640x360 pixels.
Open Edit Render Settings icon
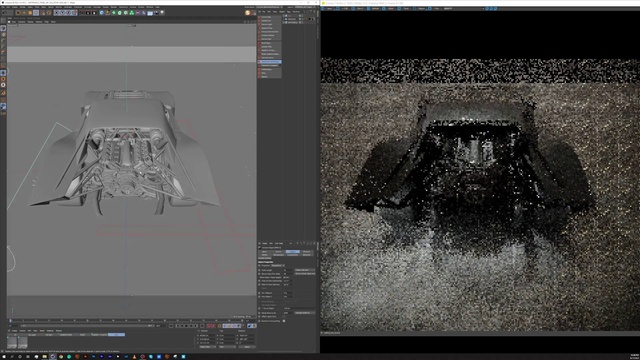(94, 13)
